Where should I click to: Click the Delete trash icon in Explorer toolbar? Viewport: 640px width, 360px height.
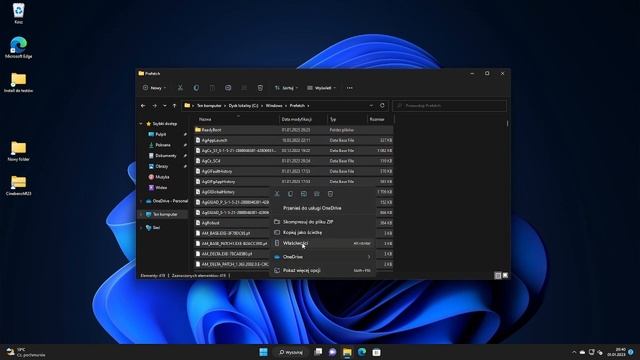pos(260,88)
